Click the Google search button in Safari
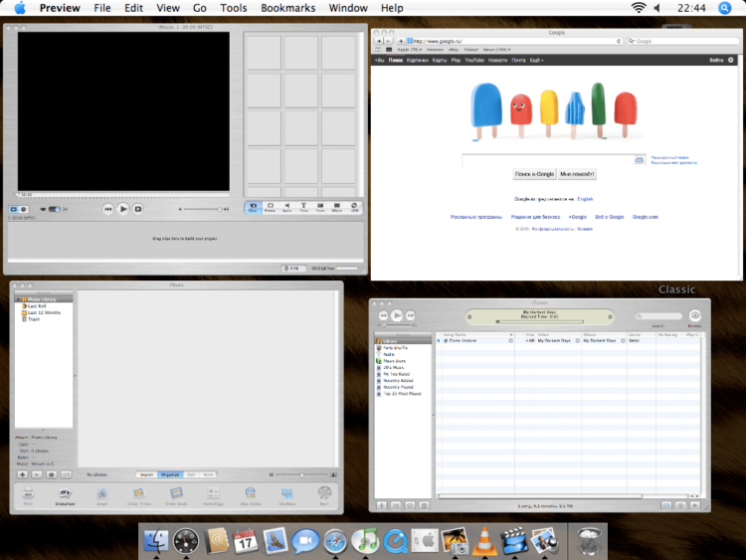746x560 pixels. click(535, 175)
